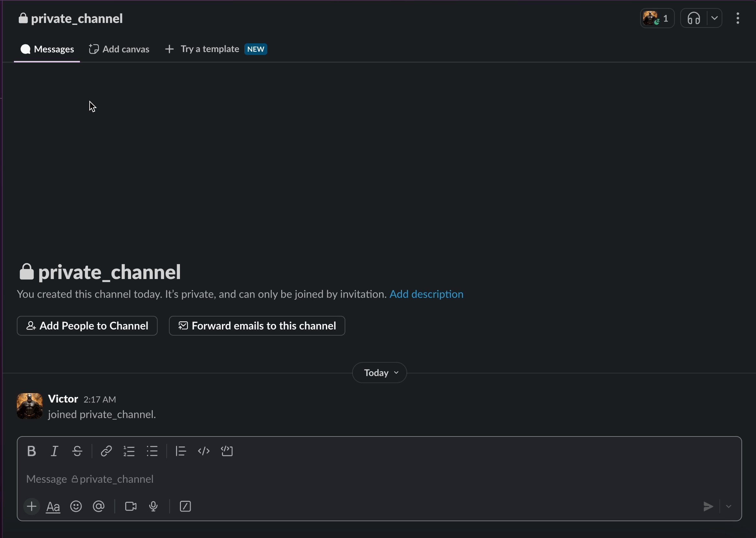Start a bulleted list

tap(152, 451)
